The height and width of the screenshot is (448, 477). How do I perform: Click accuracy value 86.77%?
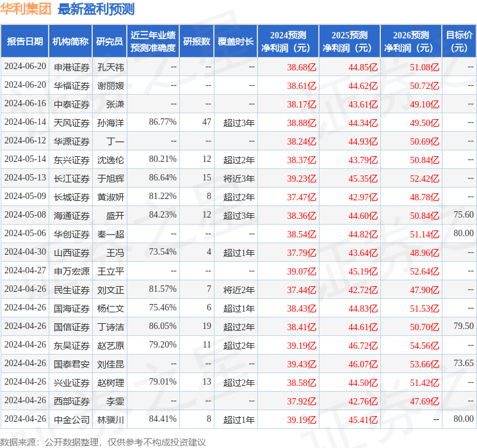coord(163,122)
